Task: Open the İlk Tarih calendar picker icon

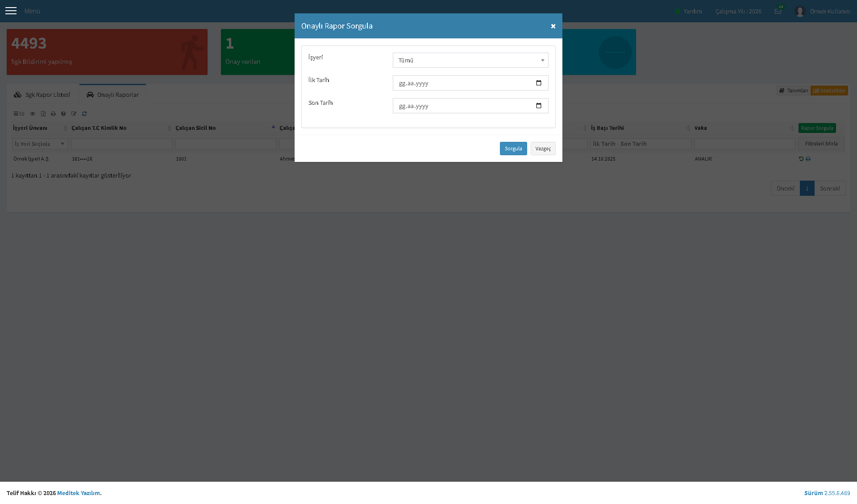Action: [x=539, y=83]
